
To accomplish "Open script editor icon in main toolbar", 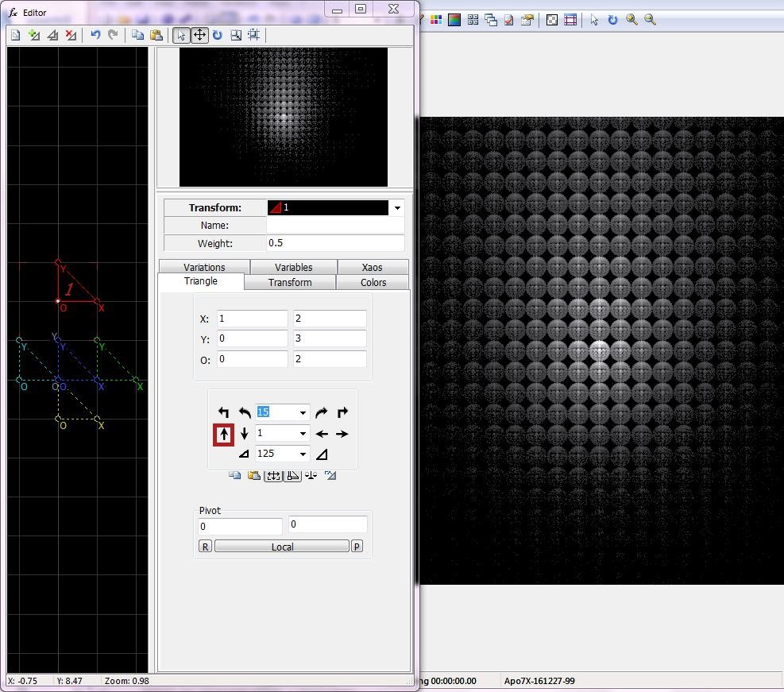I will coord(509,20).
